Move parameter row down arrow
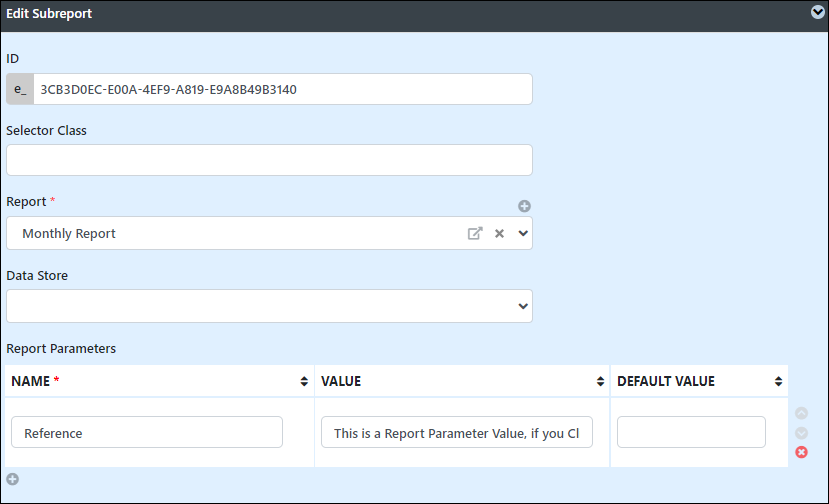The height and width of the screenshot is (504, 829). pyautogui.click(x=802, y=433)
